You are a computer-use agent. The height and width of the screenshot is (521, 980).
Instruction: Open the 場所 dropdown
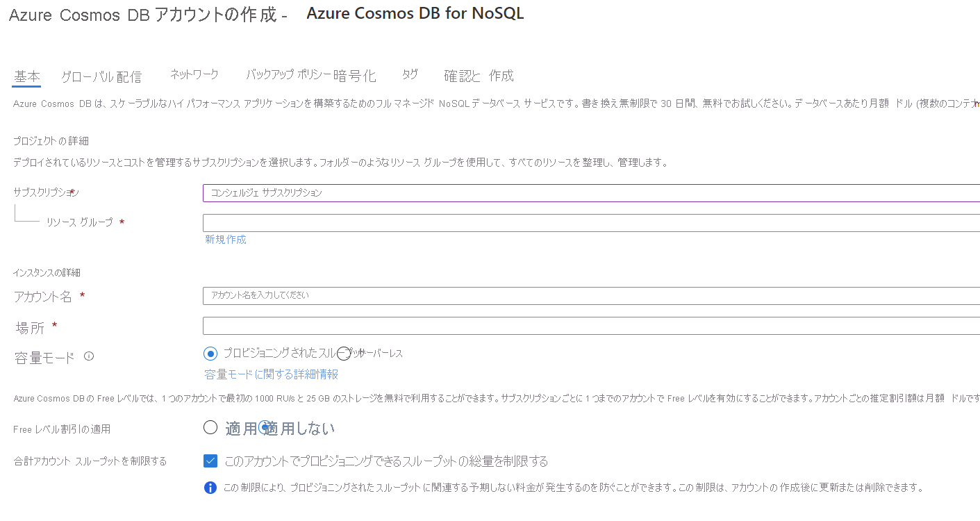coord(591,326)
